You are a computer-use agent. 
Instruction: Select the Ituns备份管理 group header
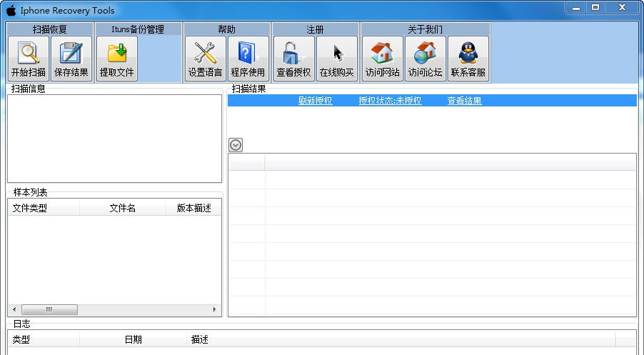pyautogui.click(x=138, y=29)
